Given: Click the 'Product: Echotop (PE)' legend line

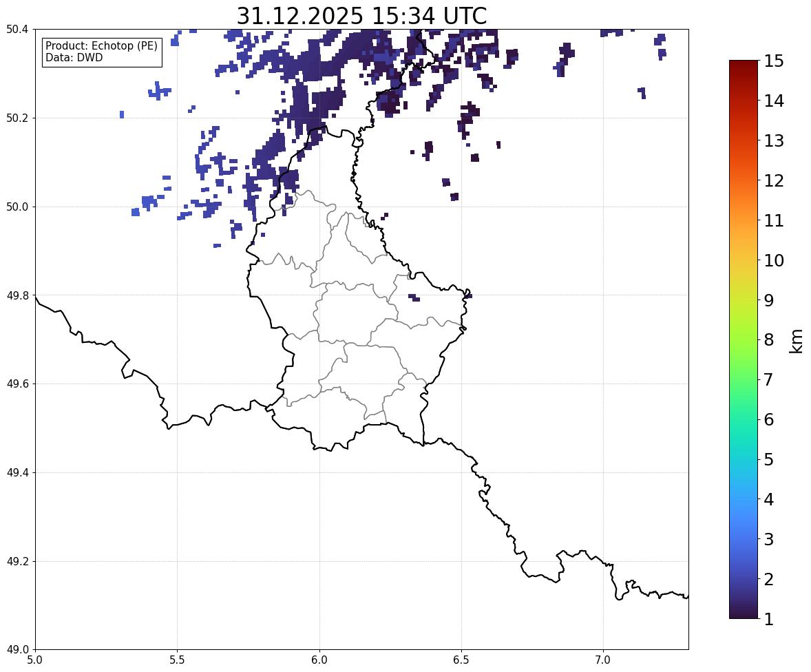Looking at the screenshot, I should click(x=101, y=46).
